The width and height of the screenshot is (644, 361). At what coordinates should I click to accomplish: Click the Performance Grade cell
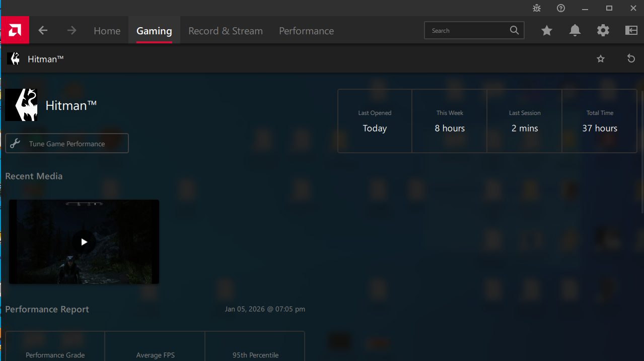coord(55,346)
